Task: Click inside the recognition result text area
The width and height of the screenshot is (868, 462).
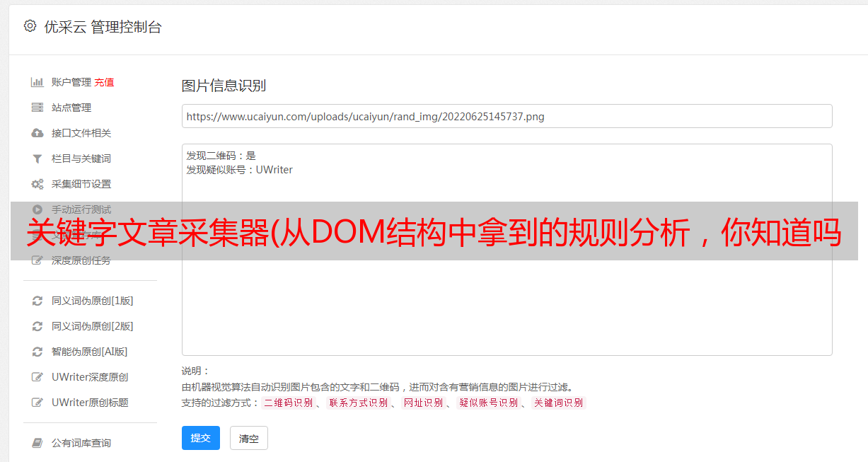Action: (x=507, y=249)
